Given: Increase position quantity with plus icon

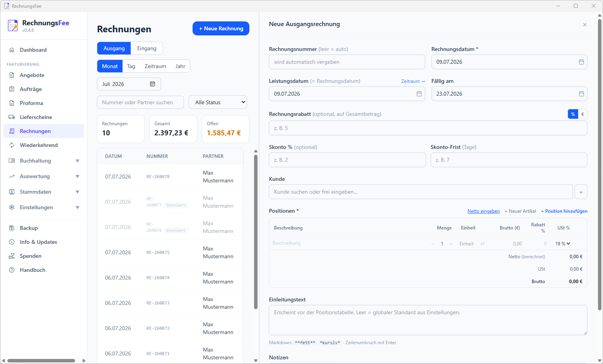Looking at the screenshot, I should (451, 244).
